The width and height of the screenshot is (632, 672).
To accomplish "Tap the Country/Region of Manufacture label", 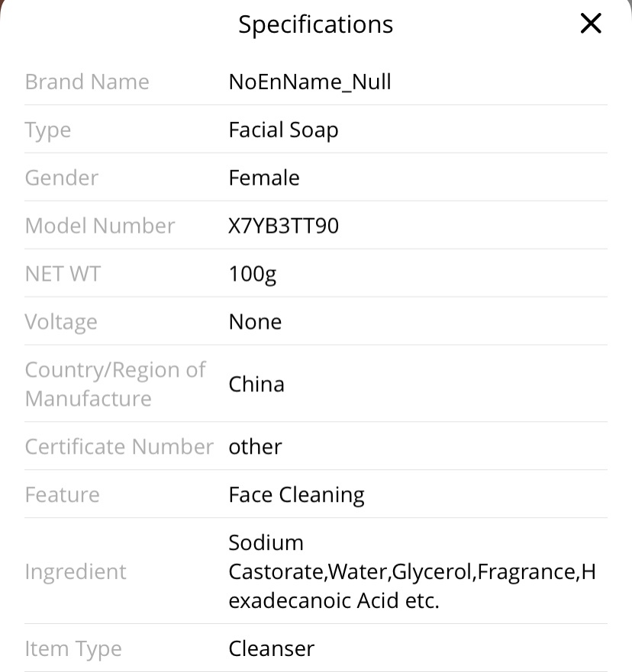I will click(x=115, y=384).
